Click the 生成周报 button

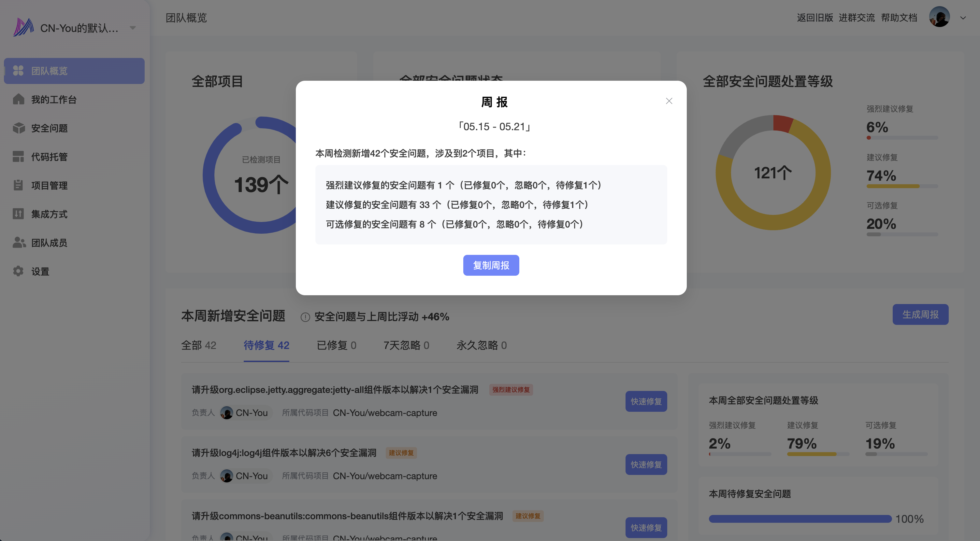coord(920,314)
